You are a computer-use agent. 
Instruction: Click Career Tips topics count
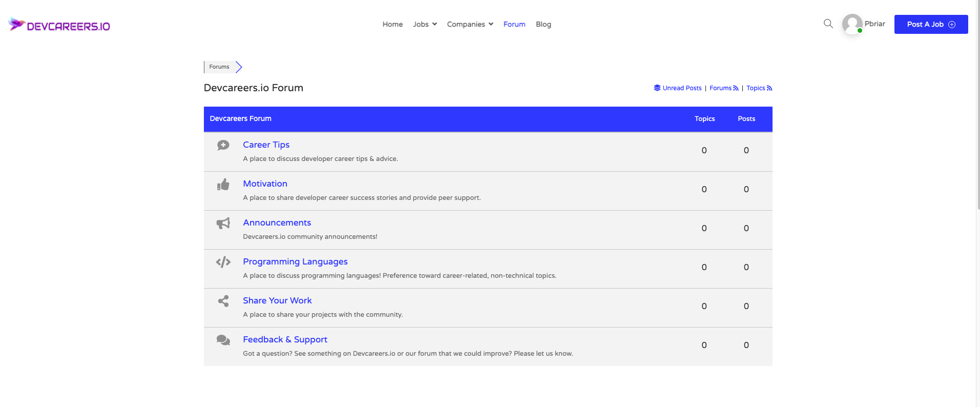click(704, 151)
